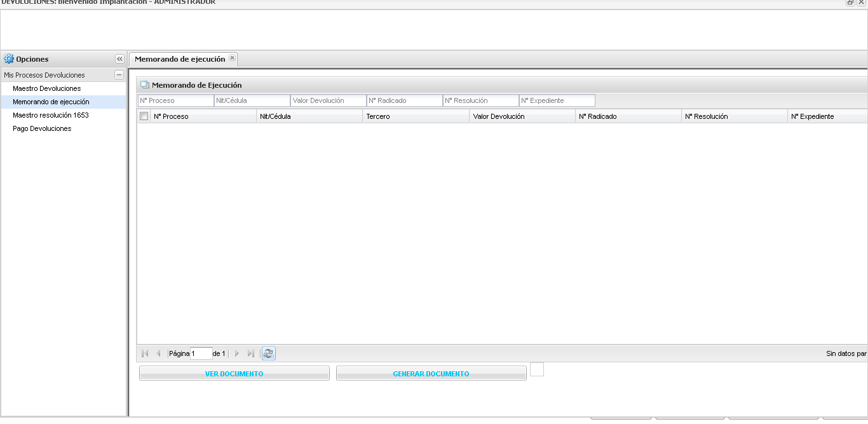Click the refresh icon in pagination bar
The height and width of the screenshot is (424, 868).
click(x=269, y=353)
